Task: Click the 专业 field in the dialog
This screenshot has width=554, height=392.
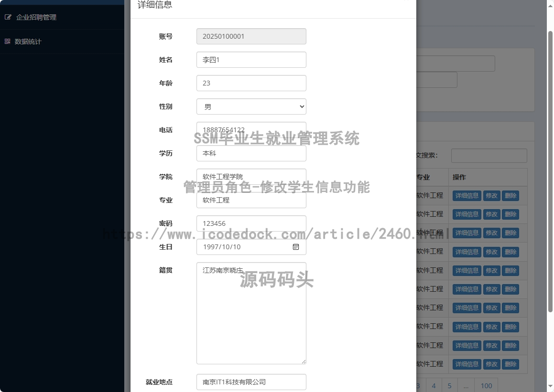Action: pyautogui.click(x=251, y=200)
